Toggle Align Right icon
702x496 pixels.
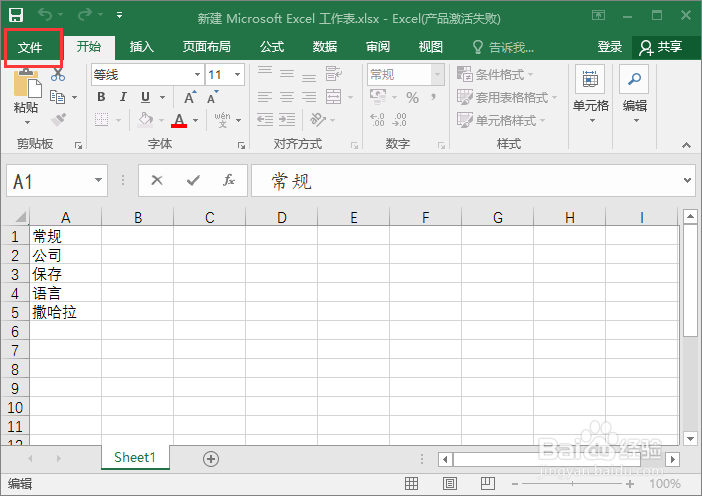point(309,97)
